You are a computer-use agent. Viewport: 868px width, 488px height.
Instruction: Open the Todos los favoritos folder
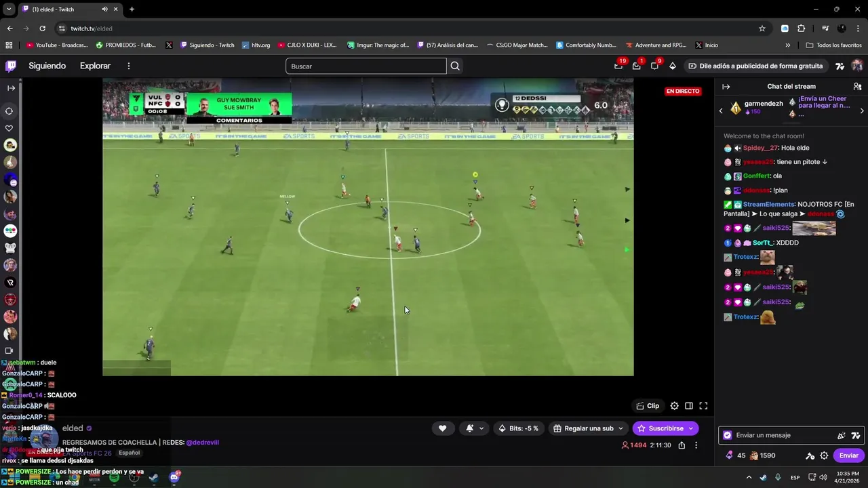(833, 45)
